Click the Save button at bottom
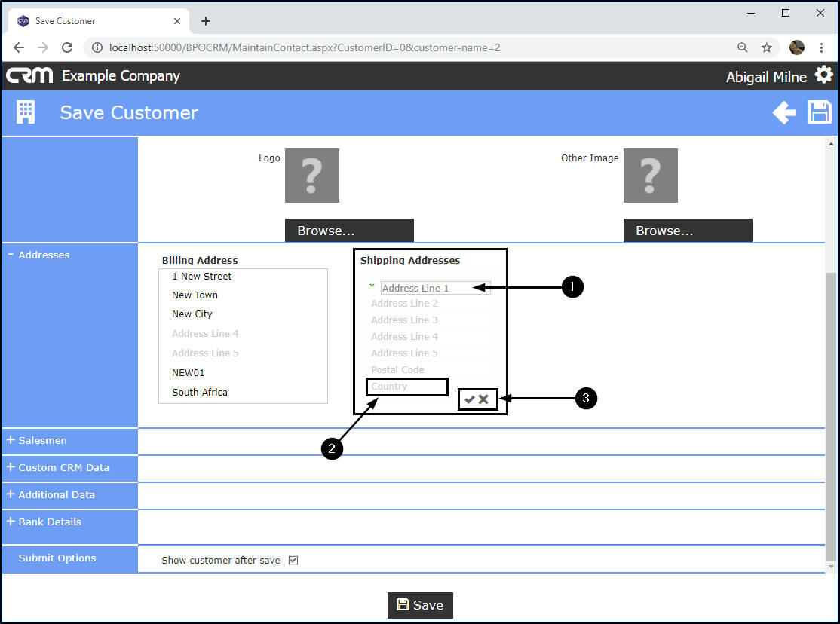This screenshot has height=624, width=840. click(420, 605)
